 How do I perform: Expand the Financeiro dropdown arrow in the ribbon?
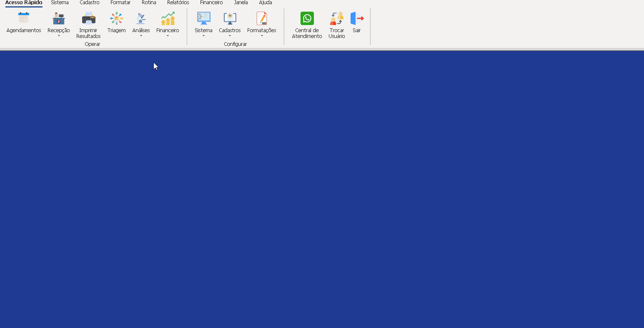click(168, 36)
